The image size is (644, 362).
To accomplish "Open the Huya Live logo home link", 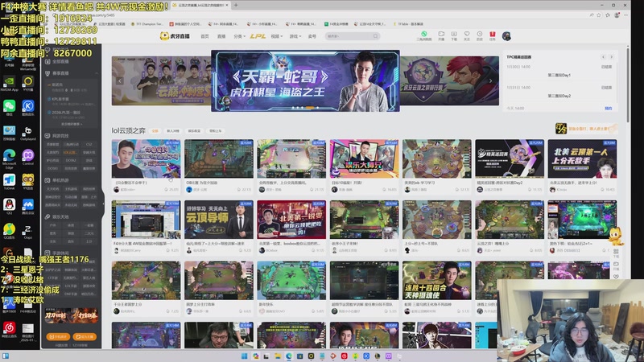I will pos(175,36).
